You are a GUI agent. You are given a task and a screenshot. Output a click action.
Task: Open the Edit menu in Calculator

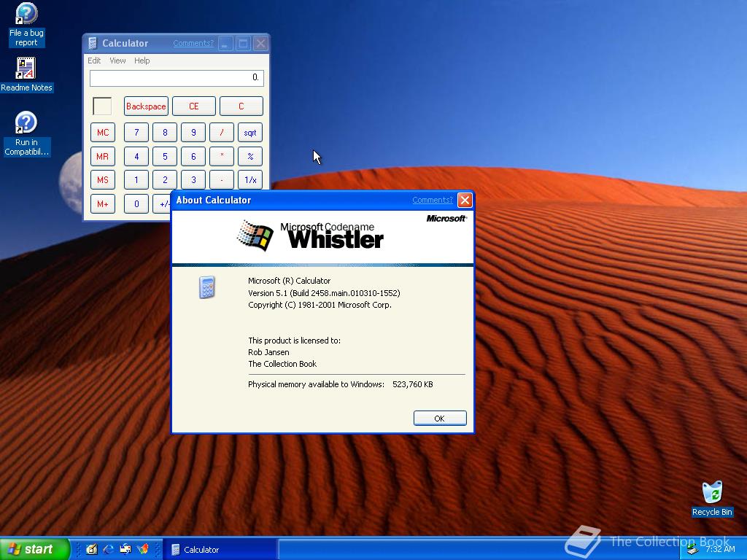(94, 61)
